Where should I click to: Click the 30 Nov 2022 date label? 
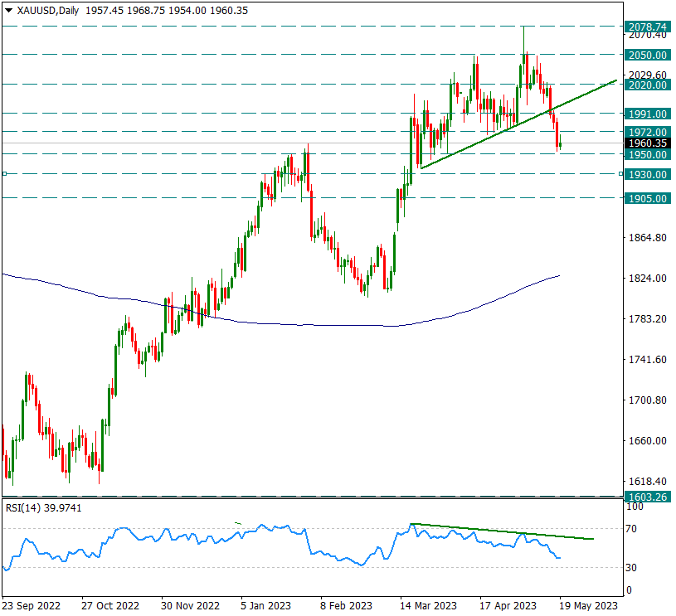(190, 606)
